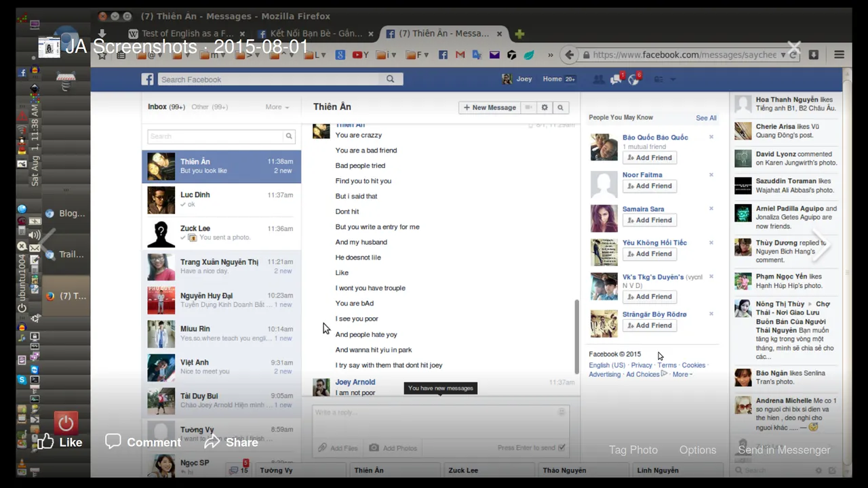This screenshot has height=488, width=868.
Task: Open the Thiên Ân conversation row
Action: [x=221, y=166]
